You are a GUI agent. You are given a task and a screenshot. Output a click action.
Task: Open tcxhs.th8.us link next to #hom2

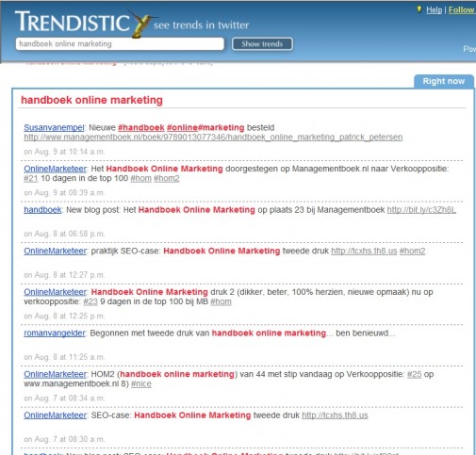(x=364, y=251)
